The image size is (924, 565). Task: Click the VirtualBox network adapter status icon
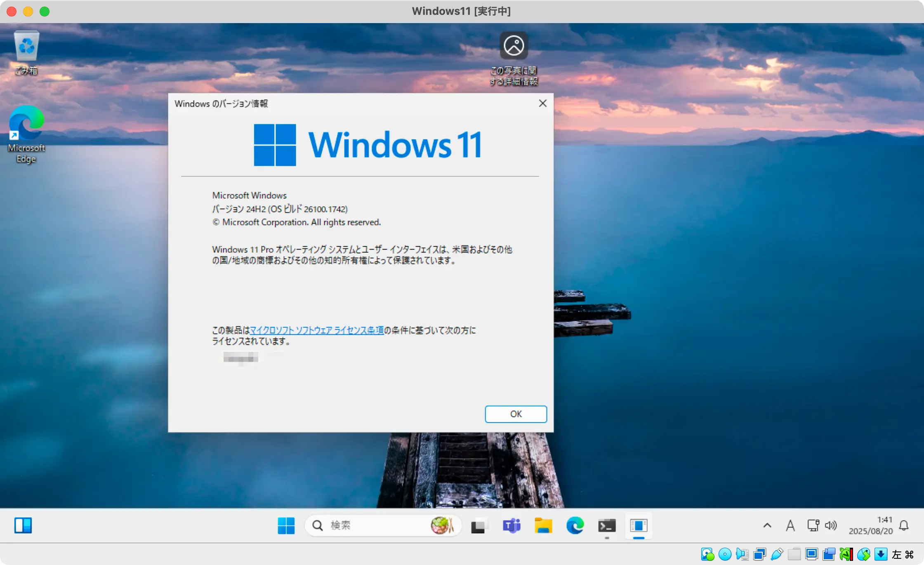tap(759, 554)
